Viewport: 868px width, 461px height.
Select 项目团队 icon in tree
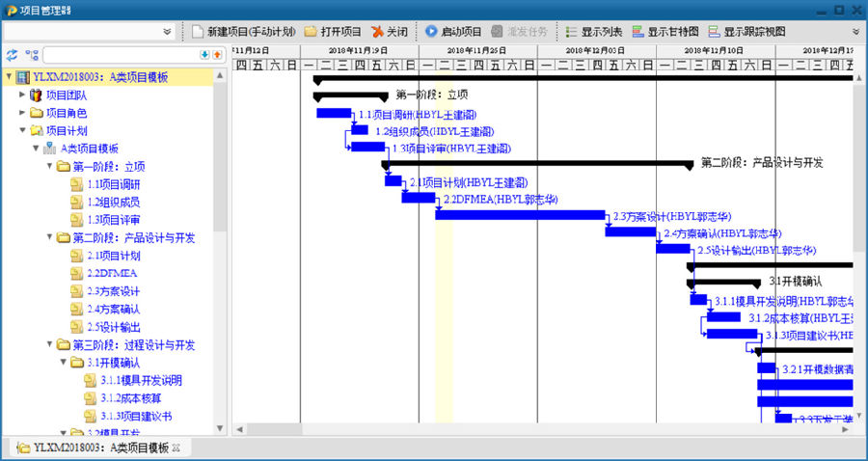point(36,95)
